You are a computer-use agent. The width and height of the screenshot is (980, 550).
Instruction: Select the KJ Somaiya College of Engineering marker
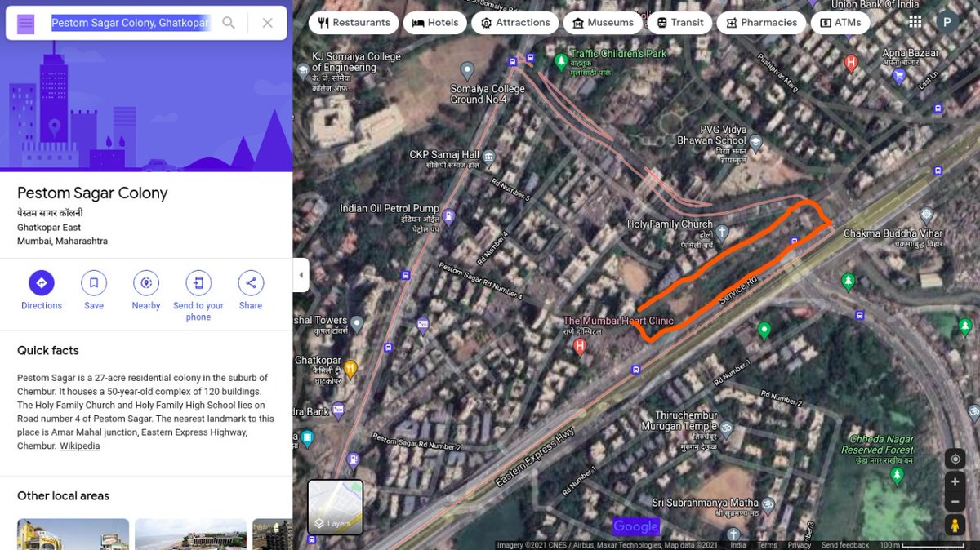[302, 72]
